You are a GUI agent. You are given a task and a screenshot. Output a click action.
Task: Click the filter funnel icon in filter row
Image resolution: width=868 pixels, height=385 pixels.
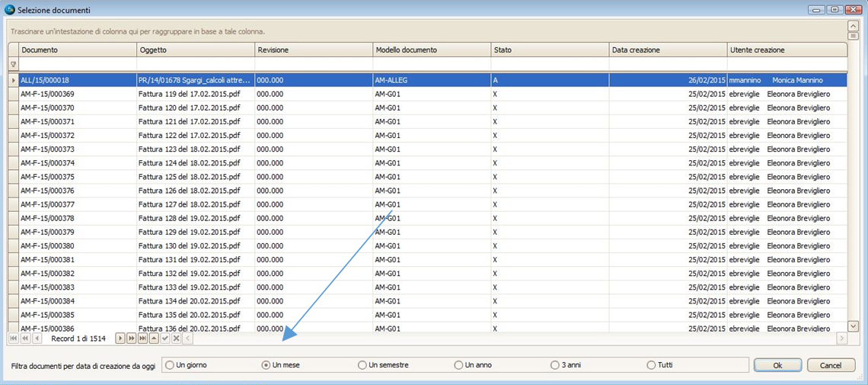[13, 65]
